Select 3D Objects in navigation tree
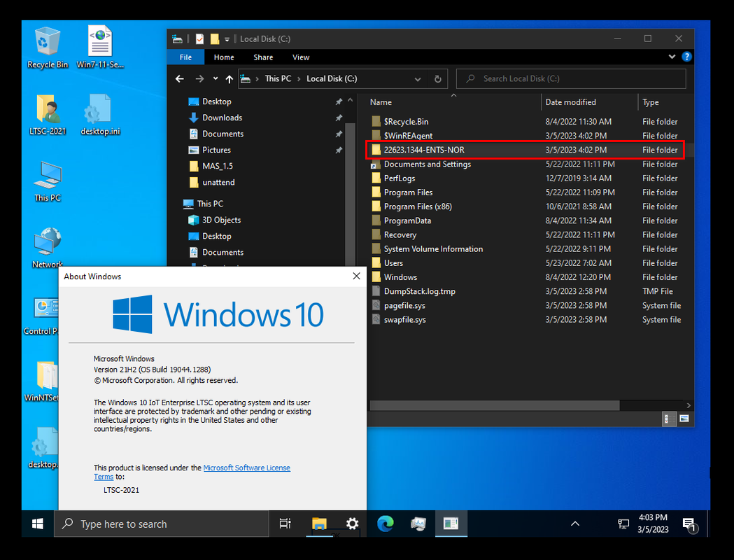The height and width of the screenshot is (560, 734). pos(221,220)
